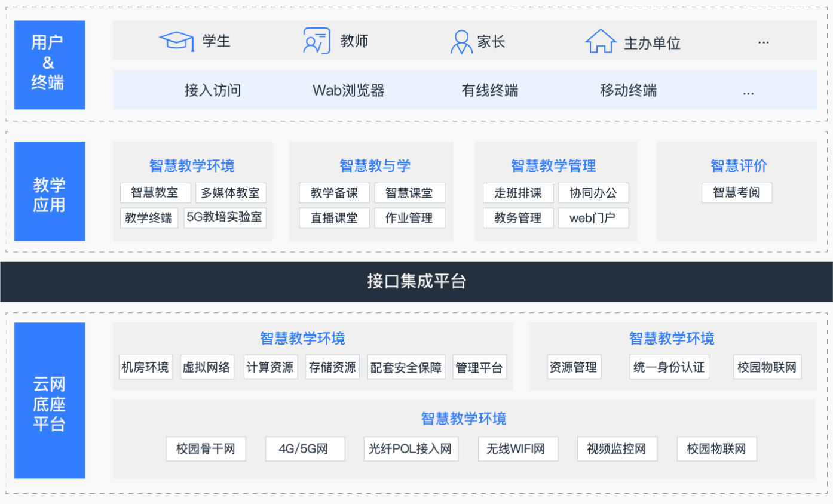Select the 光纤POL接入网 box

pyautogui.click(x=411, y=448)
